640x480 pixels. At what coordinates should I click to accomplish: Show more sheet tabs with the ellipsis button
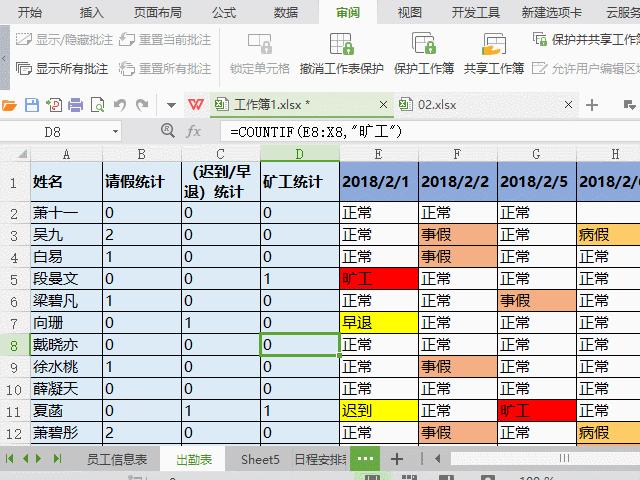pos(365,458)
